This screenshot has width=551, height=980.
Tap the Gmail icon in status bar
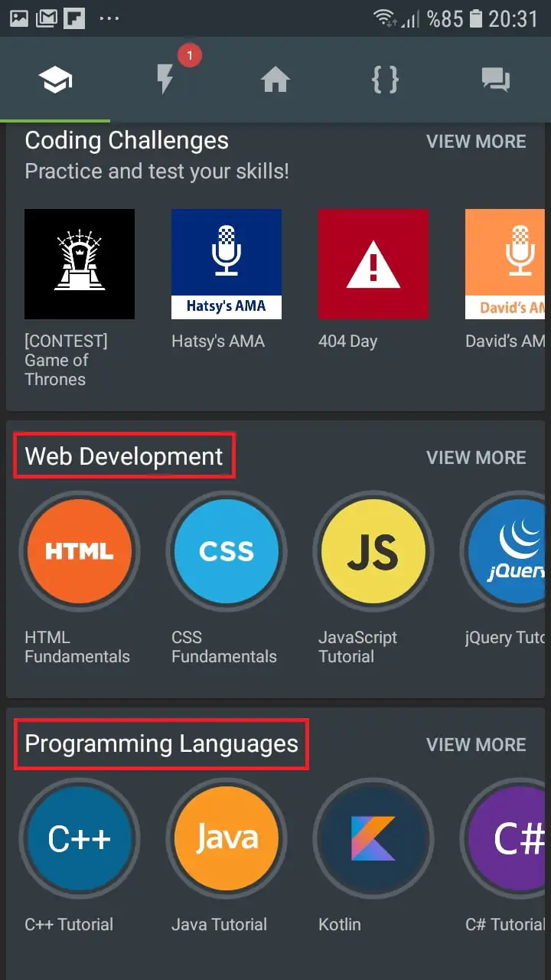coord(47,18)
